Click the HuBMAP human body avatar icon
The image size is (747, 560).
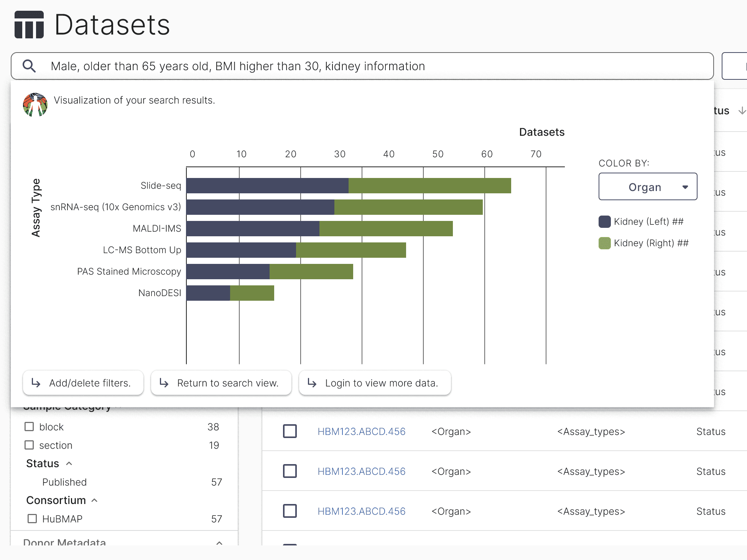click(x=35, y=104)
